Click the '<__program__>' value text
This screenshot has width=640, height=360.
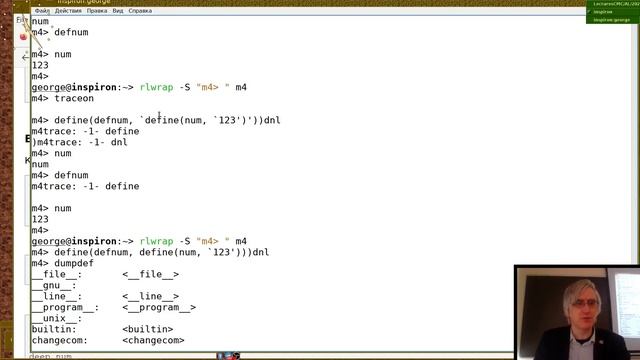[x=159, y=307]
